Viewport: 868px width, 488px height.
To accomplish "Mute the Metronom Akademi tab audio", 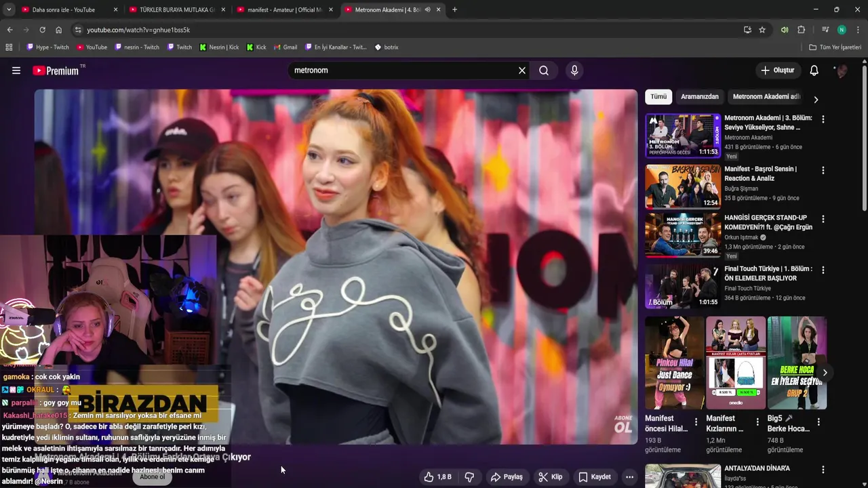I will 427,9.
